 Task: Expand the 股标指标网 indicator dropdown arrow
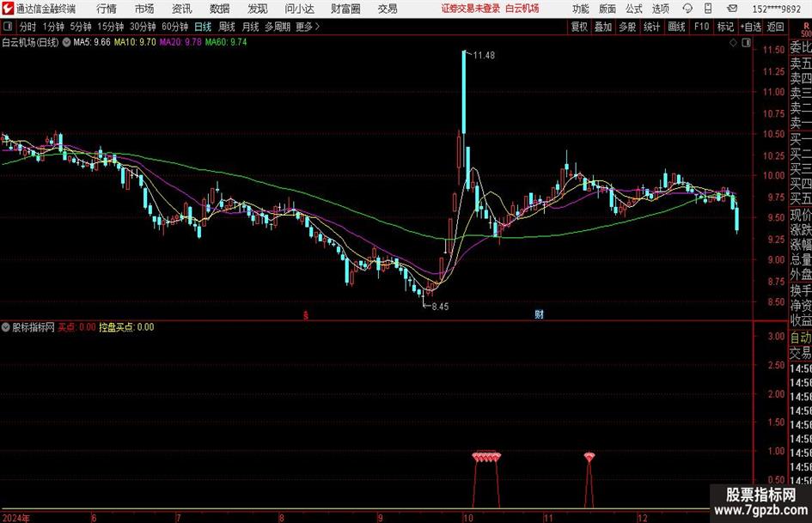point(6,326)
